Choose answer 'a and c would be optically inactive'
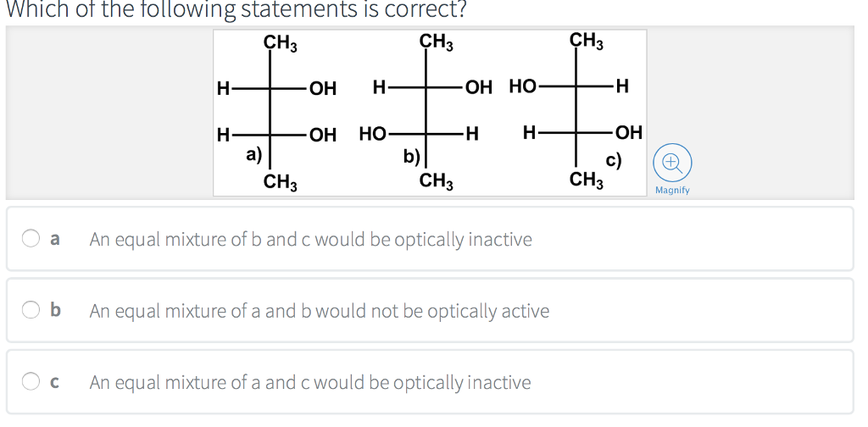 (310, 382)
